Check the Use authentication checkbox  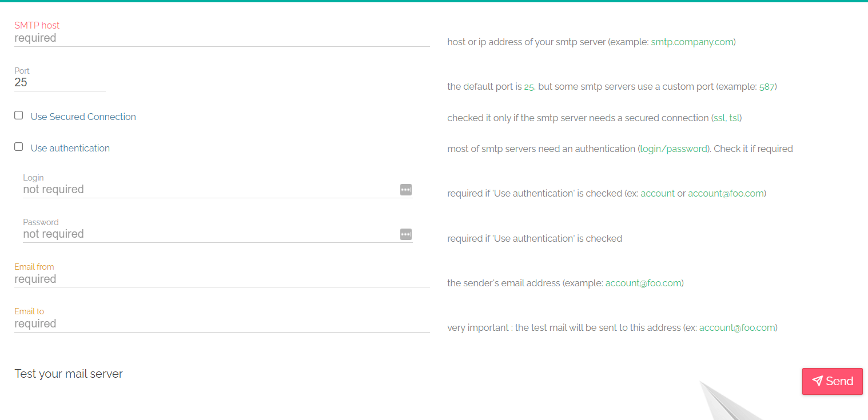(18, 146)
